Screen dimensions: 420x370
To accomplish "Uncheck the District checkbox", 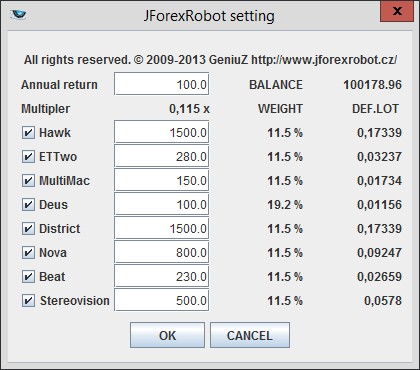I will pos(28,229).
